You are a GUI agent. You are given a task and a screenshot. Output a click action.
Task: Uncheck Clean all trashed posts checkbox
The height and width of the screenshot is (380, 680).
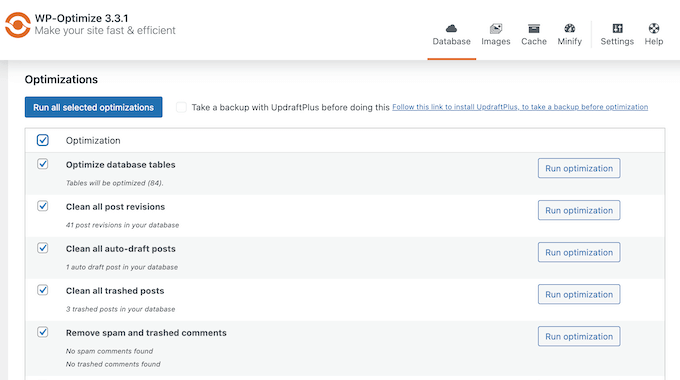[x=42, y=290]
